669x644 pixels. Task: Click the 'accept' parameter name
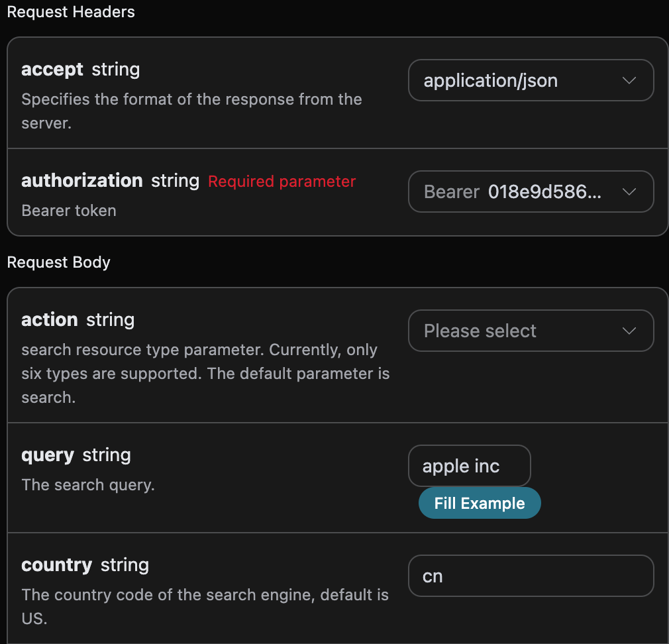[x=52, y=70]
